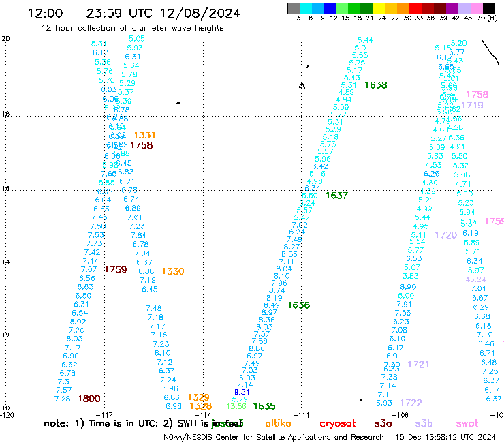
Task: Click the 's3a' satellite legend label
Action: click(383, 423)
